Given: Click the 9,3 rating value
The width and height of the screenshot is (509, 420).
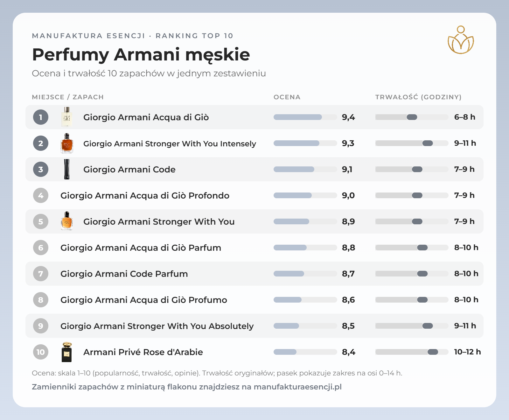Looking at the screenshot, I should click(x=348, y=143).
